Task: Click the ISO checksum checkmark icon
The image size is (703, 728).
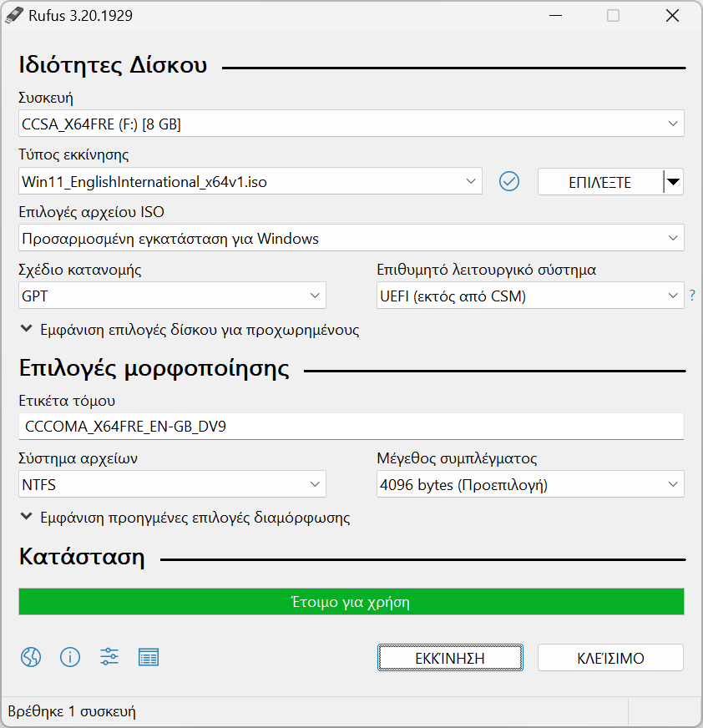Action: point(509,181)
